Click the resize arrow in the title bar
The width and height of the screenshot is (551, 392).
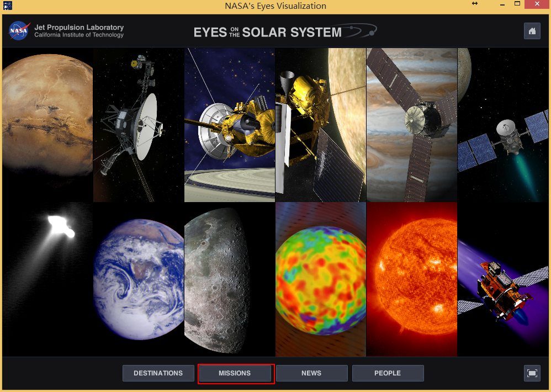pyautogui.click(x=475, y=4)
